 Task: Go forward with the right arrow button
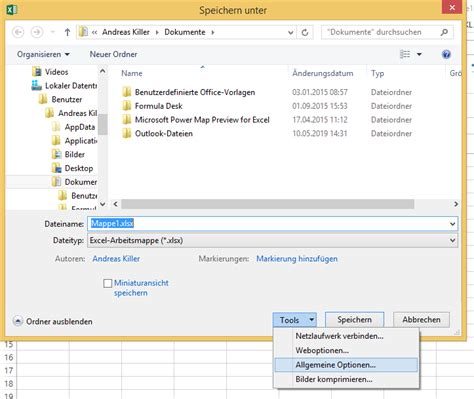(37, 32)
